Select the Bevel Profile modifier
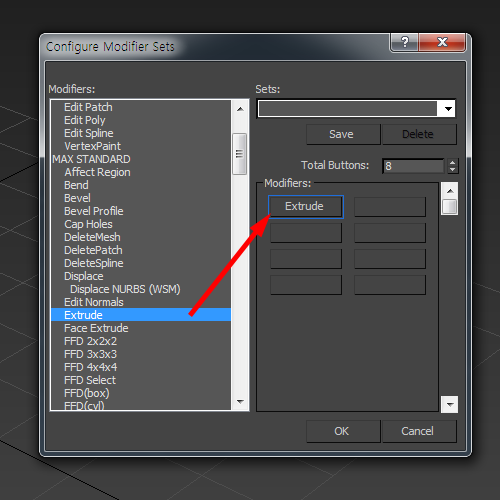This screenshot has height=500, width=500. click(94, 211)
